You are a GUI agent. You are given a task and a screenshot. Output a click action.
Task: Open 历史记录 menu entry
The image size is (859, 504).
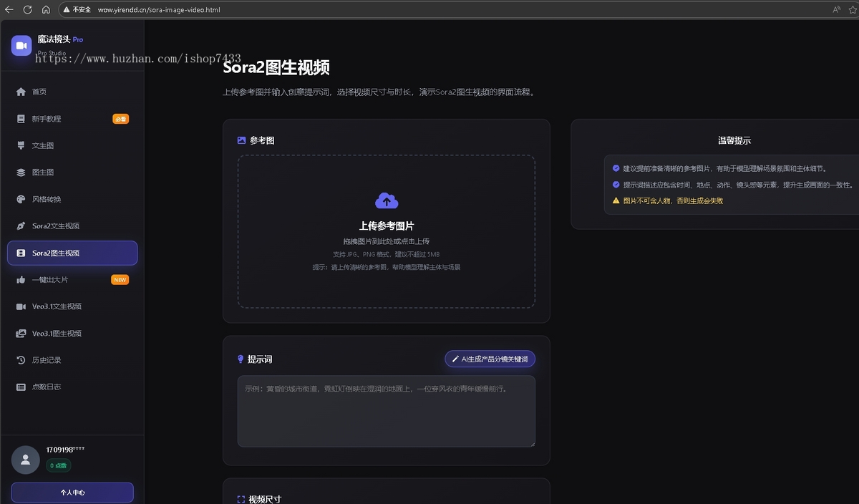[72, 360]
